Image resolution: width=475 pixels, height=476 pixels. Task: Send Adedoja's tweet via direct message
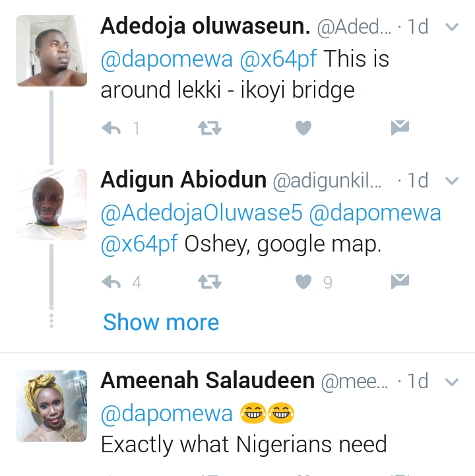(400, 128)
